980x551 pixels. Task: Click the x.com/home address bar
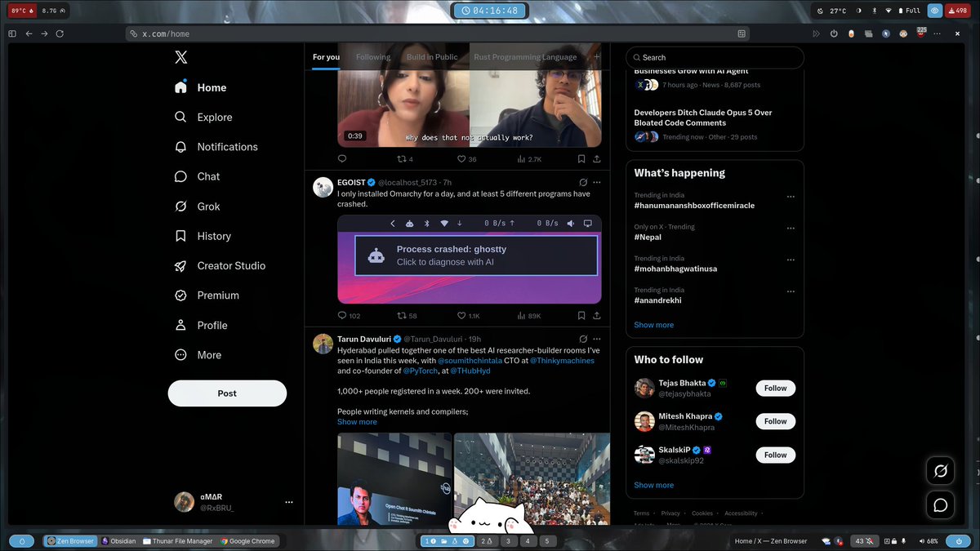click(437, 33)
